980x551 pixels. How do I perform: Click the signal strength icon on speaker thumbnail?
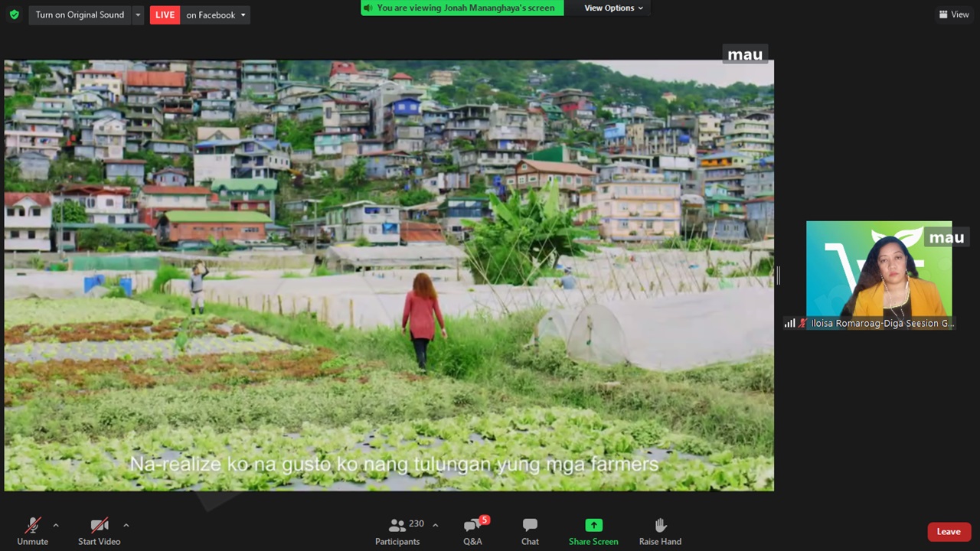(x=789, y=324)
